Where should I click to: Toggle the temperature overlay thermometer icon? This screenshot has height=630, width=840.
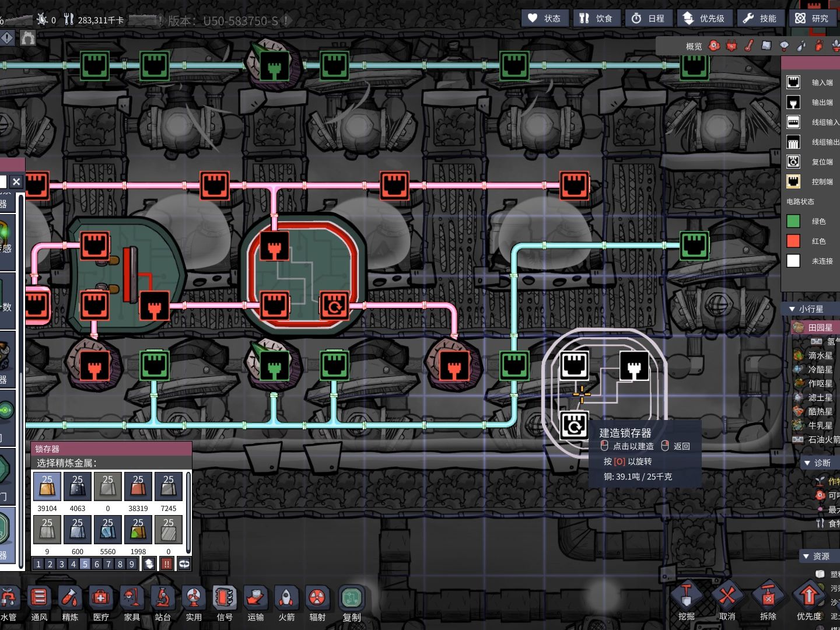[749, 45]
